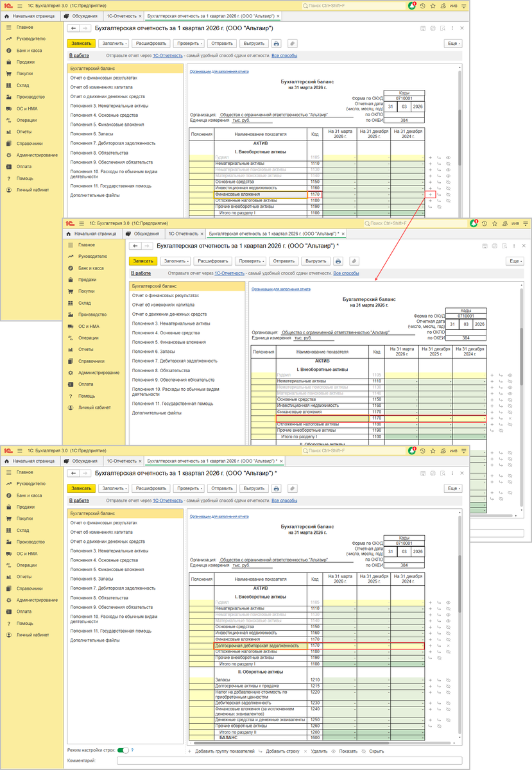
Task: Click plus icon on Финансовые вложения row, top window
Action: (x=431, y=194)
